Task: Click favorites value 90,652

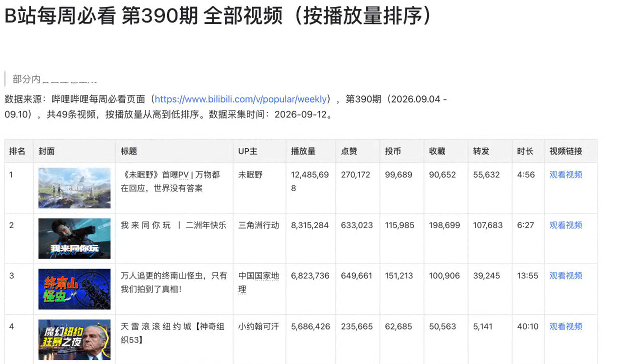Action: [442, 174]
